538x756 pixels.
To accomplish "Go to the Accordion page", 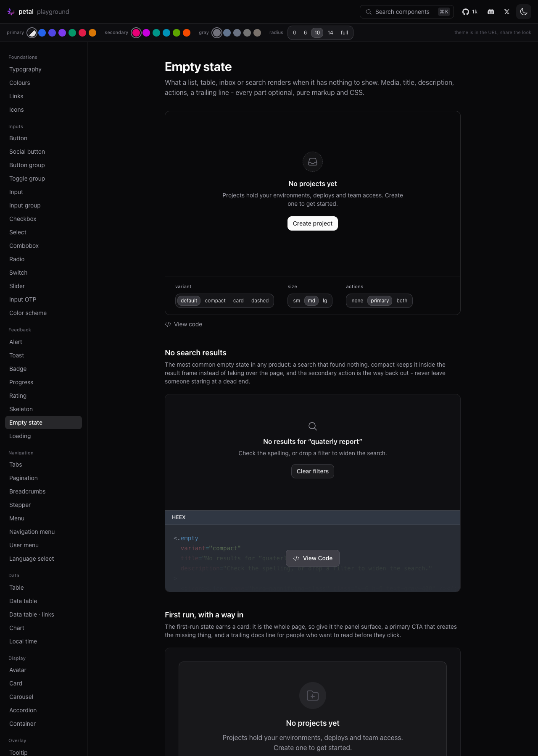I will point(43,710).
